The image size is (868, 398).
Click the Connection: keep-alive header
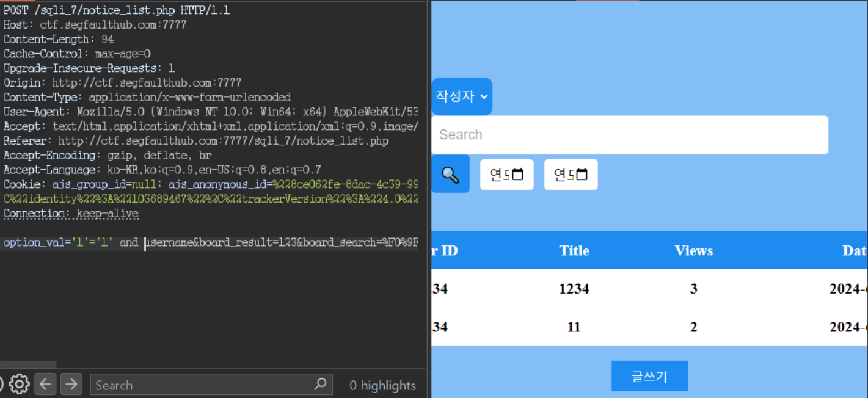[x=71, y=214]
